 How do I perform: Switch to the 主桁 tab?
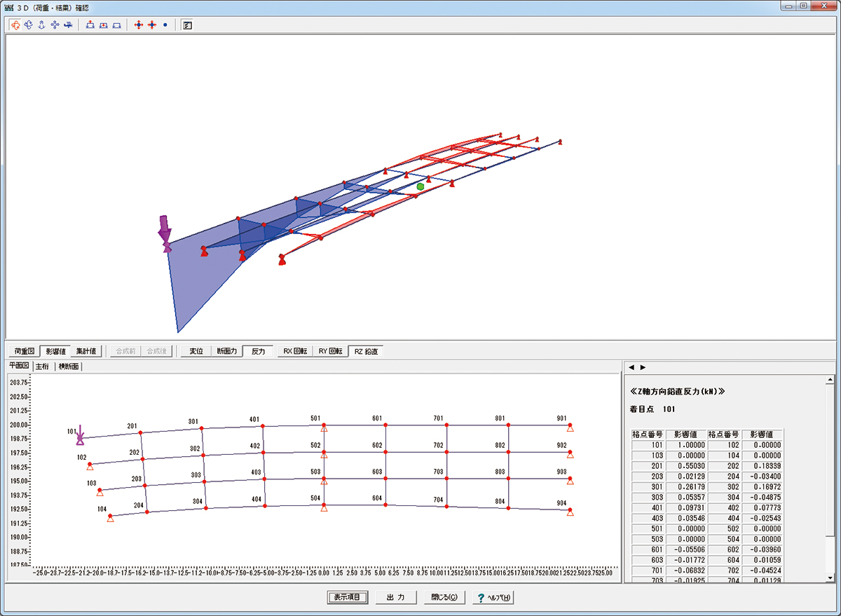tap(42, 367)
